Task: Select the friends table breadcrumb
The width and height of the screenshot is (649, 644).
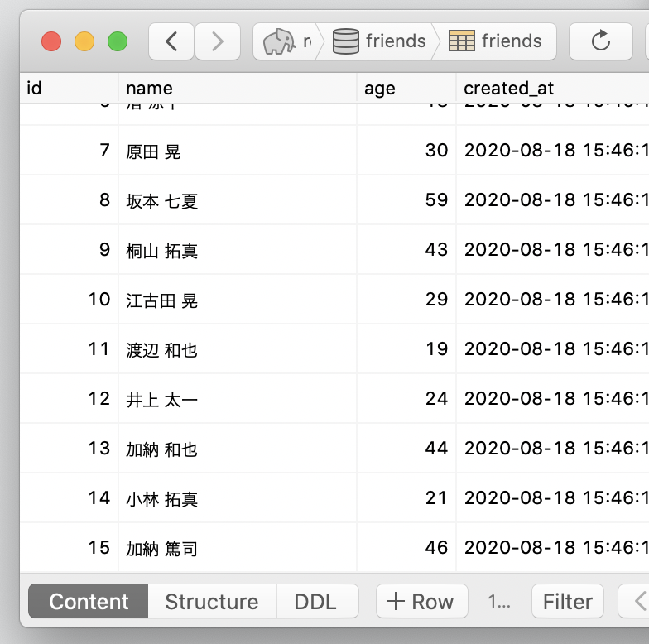Action: (495, 41)
